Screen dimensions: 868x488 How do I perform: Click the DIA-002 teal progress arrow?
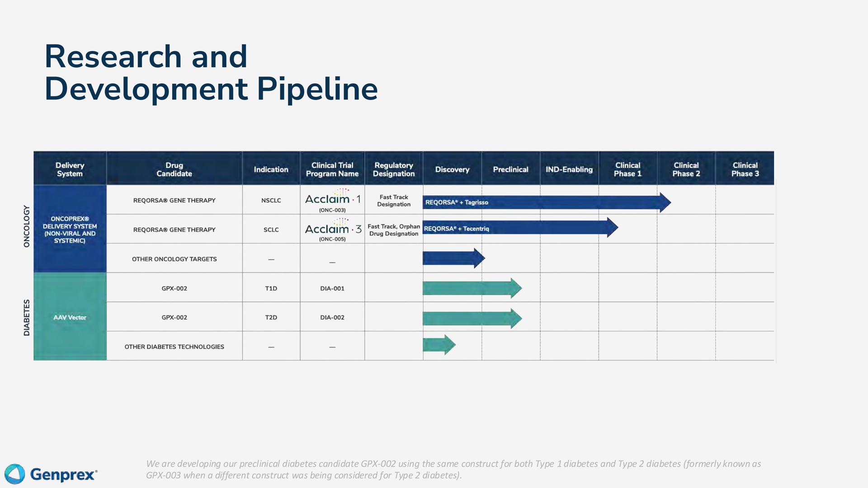(472, 319)
